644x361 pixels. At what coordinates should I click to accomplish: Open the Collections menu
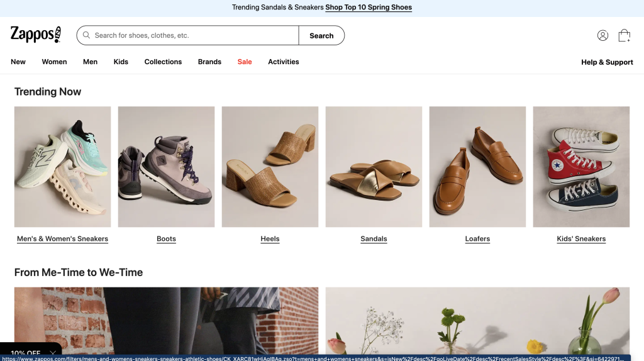pyautogui.click(x=163, y=62)
